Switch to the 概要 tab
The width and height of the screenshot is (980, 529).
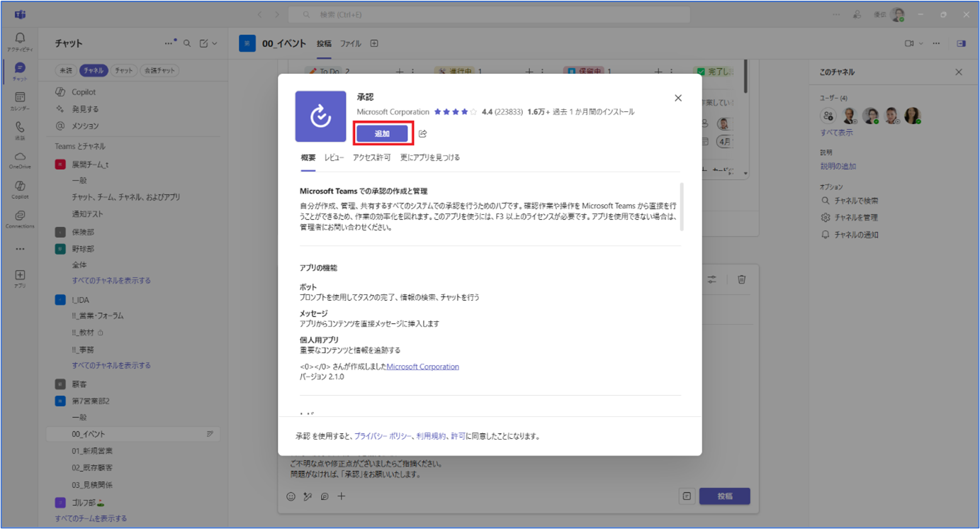point(308,157)
